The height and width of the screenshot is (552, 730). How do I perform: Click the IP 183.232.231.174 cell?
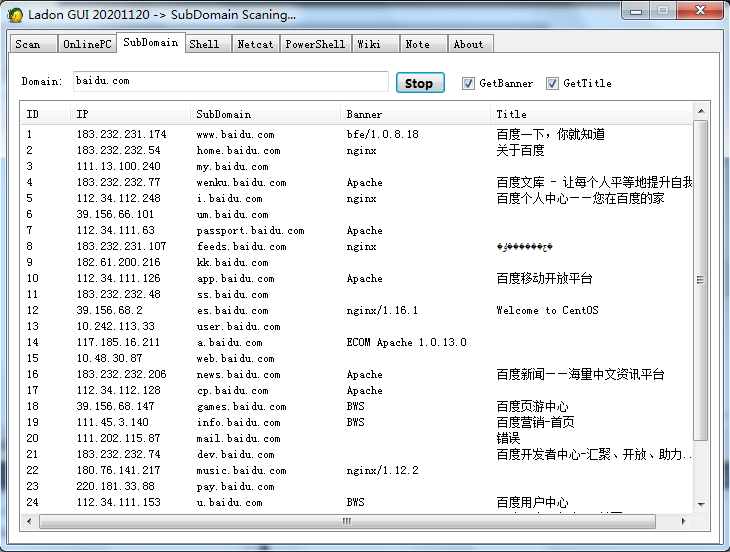122,135
